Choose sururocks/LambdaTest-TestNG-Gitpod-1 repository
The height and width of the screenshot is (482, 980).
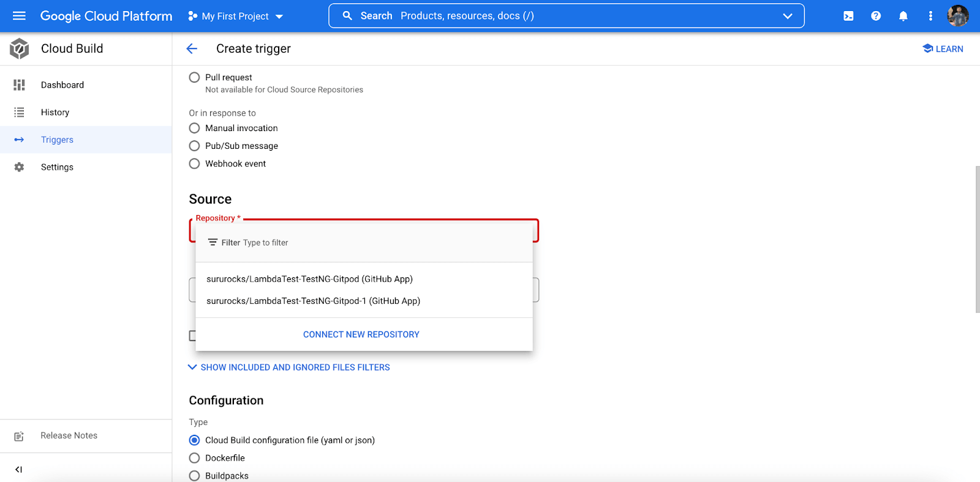(364, 301)
